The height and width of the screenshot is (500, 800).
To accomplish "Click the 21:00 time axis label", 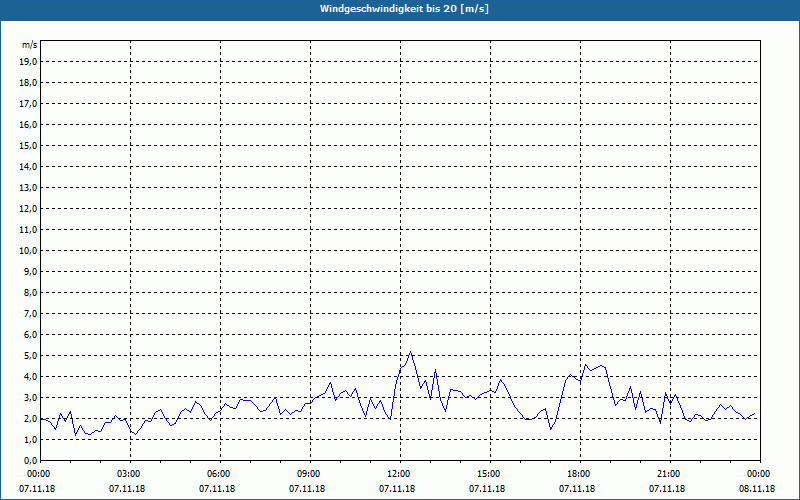I will [670, 474].
